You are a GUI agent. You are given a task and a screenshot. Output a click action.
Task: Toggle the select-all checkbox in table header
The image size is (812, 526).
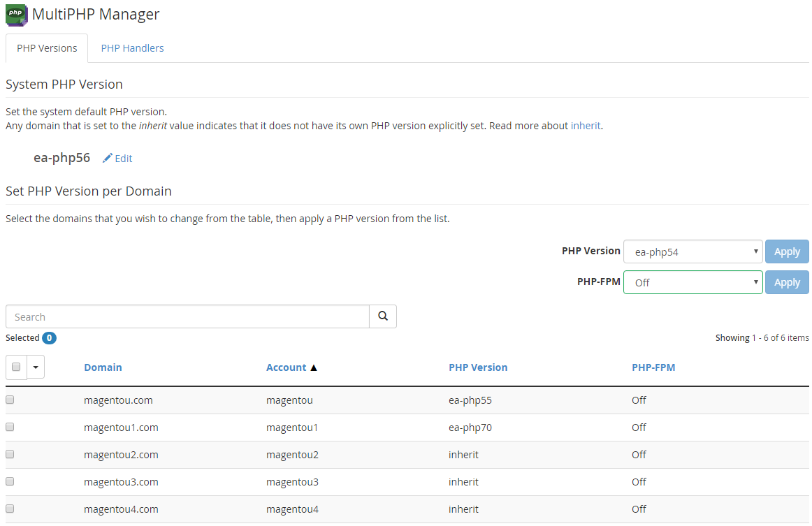click(16, 367)
